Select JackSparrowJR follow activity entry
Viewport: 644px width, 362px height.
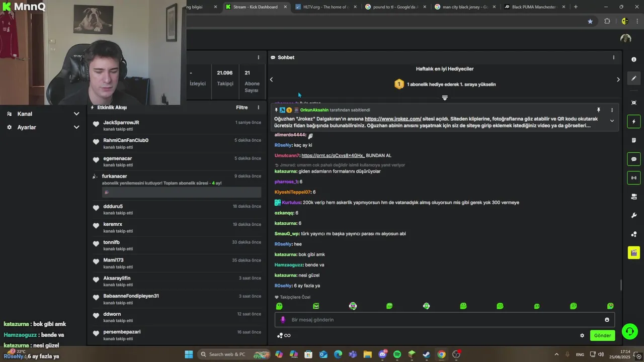[177, 126]
